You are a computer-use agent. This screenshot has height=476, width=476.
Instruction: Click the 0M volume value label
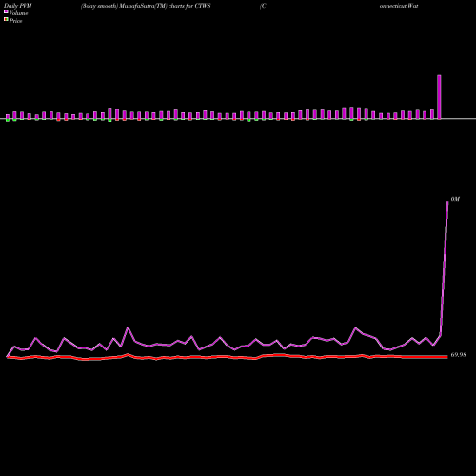pos(455,199)
